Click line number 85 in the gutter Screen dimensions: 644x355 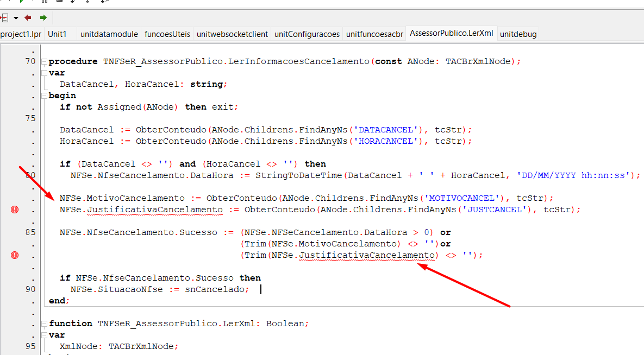pyautogui.click(x=30, y=232)
